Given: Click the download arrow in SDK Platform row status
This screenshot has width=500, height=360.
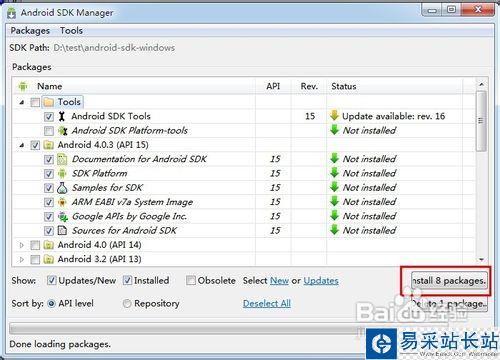Looking at the screenshot, I should pyautogui.click(x=334, y=173).
